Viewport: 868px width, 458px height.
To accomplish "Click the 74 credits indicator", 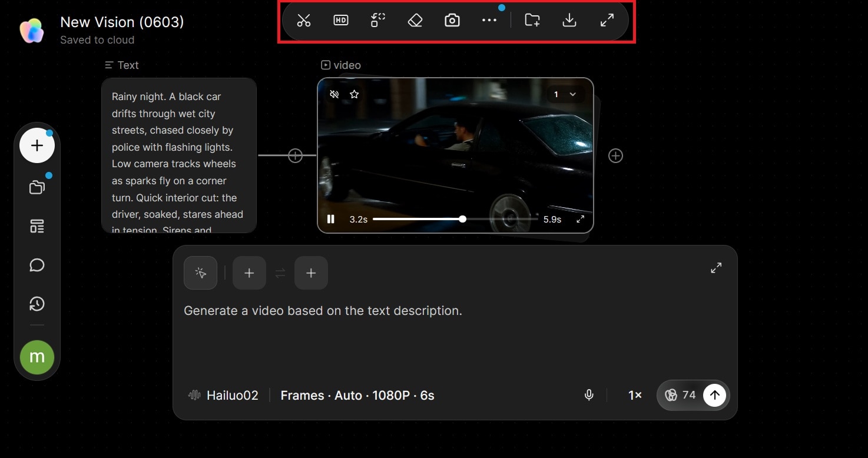I will click(x=681, y=395).
